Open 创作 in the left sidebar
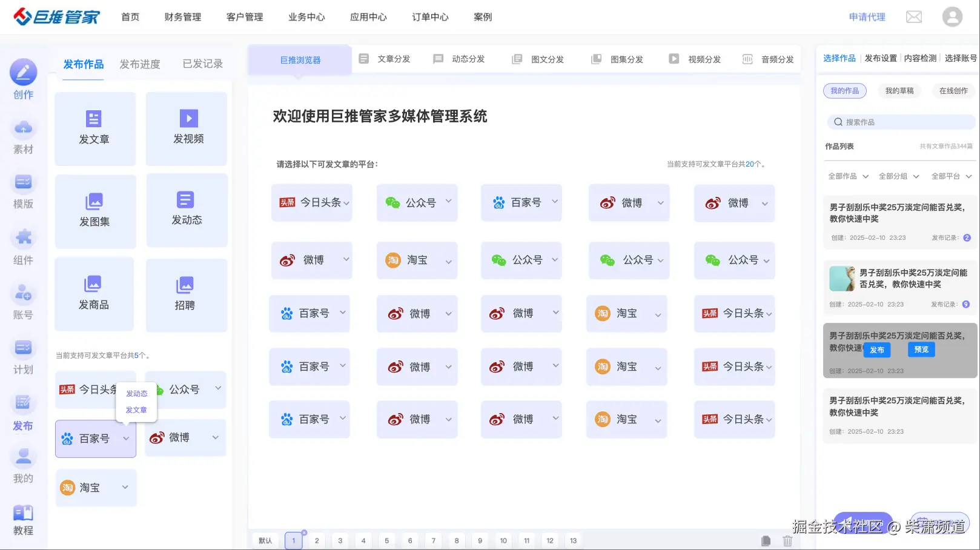980x550 pixels. pyautogui.click(x=23, y=79)
